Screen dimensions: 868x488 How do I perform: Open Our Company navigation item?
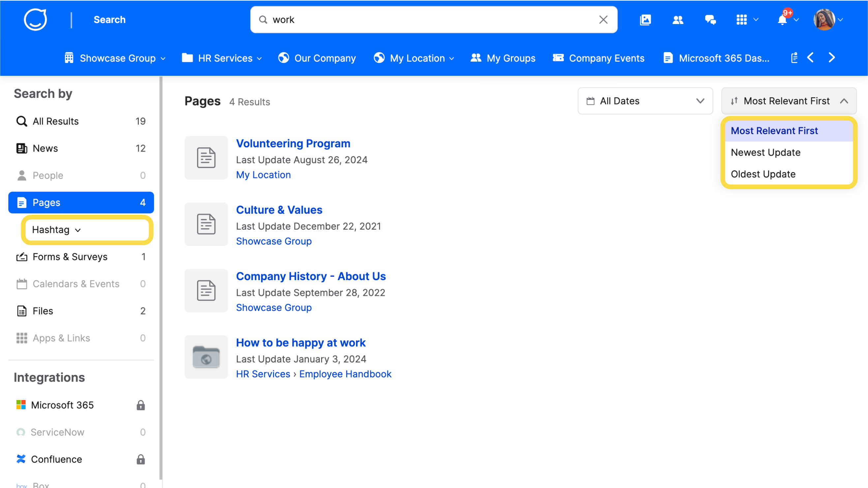[317, 58]
